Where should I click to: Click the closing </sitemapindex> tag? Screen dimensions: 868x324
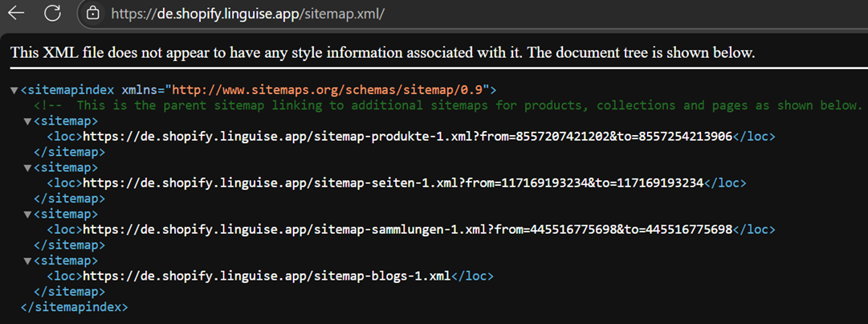[74, 306]
